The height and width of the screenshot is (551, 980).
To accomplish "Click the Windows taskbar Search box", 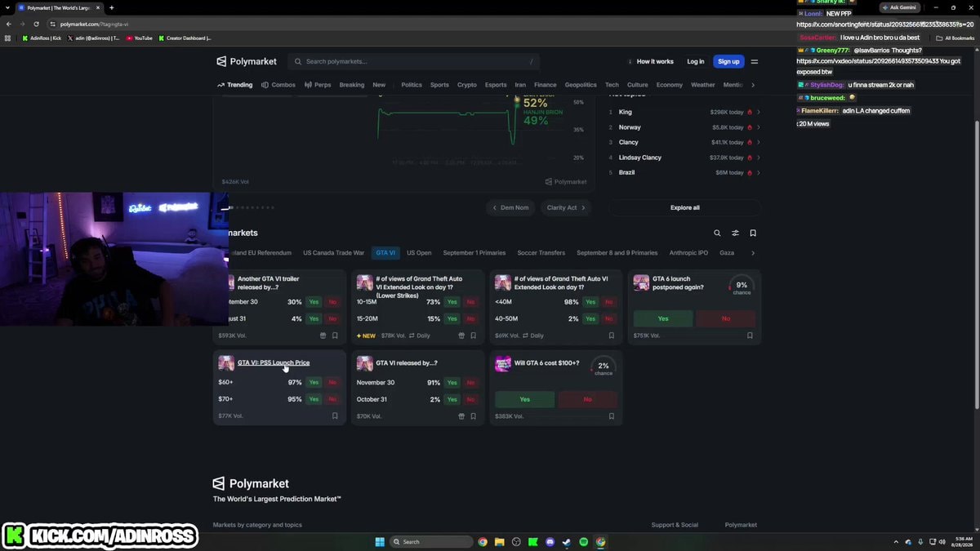I will pos(431,541).
